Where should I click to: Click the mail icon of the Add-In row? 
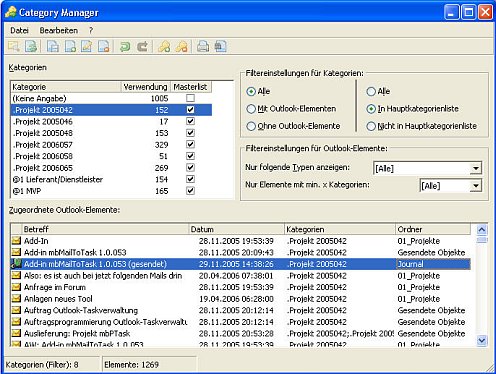pos(16,240)
